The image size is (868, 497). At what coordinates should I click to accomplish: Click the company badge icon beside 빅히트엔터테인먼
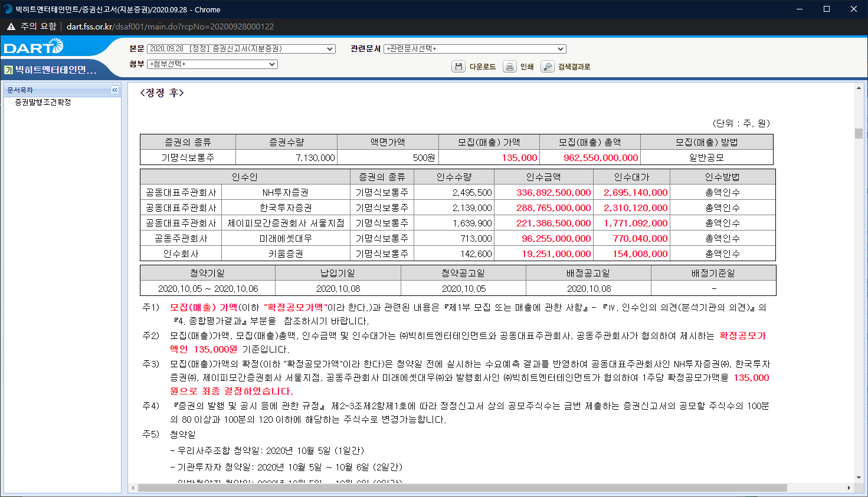(x=8, y=70)
